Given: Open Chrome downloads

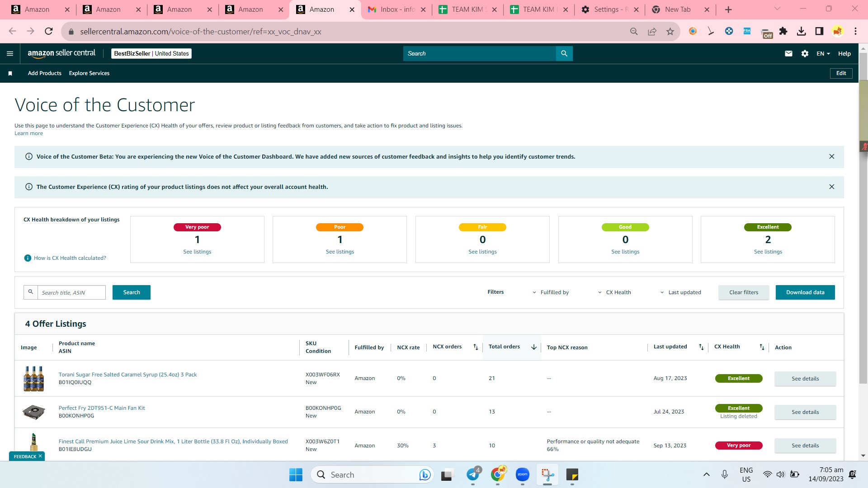Looking at the screenshot, I should pyautogui.click(x=801, y=31).
